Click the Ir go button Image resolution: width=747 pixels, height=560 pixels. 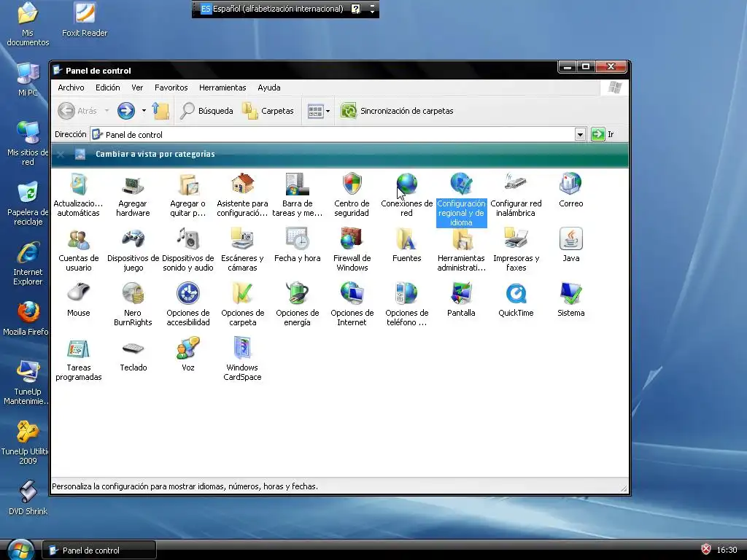(x=603, y=135)
